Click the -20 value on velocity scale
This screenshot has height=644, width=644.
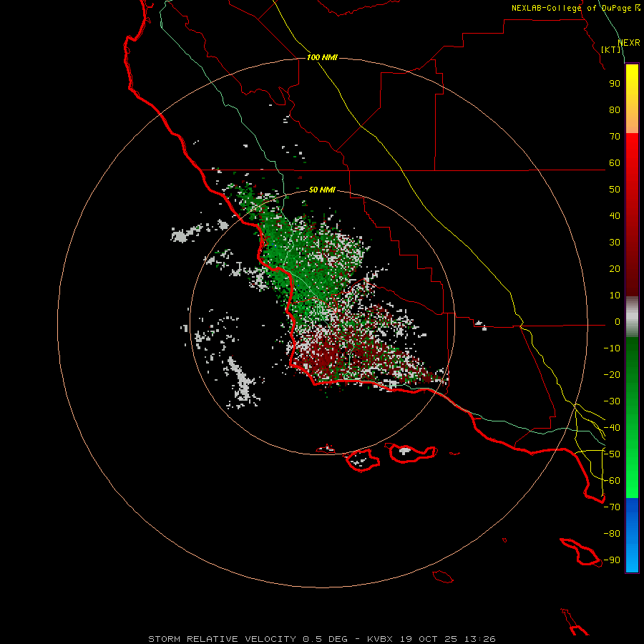pos(612,375)
